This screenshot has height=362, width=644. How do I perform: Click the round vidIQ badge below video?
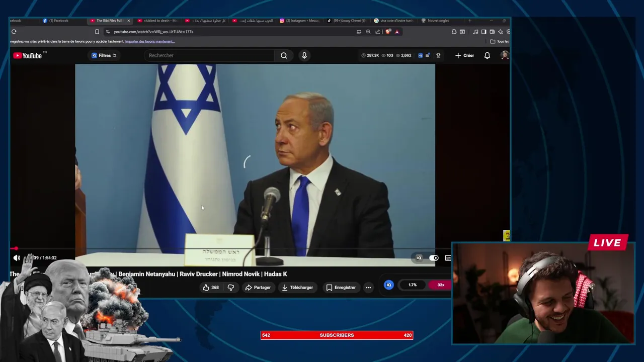pos(388,285)
